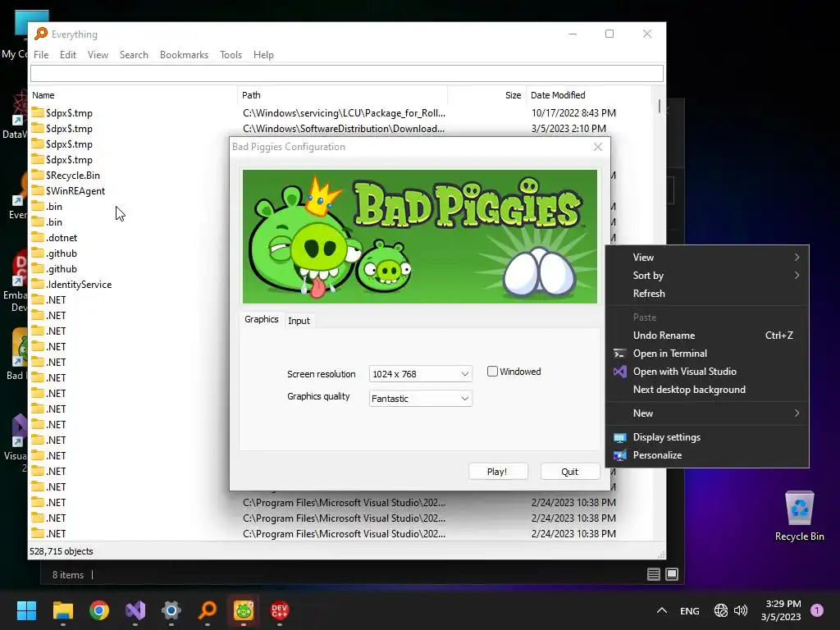Open the File menu in Everything
The width and height of the screenshot is (840, 630).
tap(41, 55)
